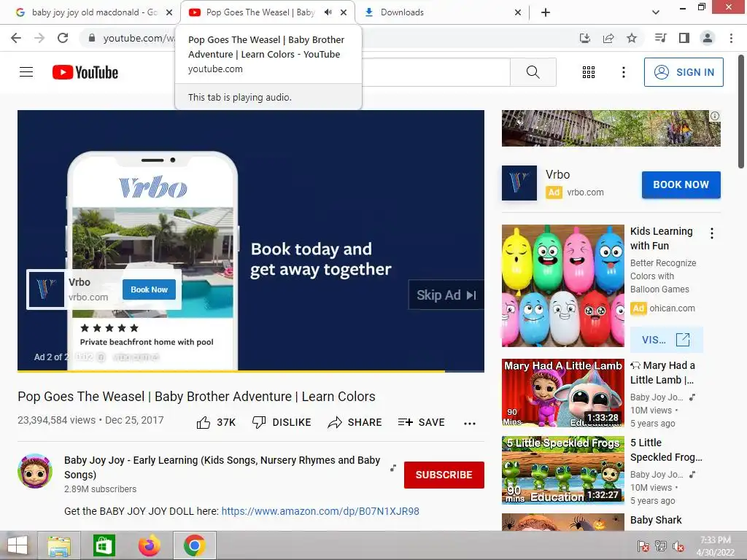747x560 pixels.
Task: Click the system tray volume icon
Action: tap(678, 545)
